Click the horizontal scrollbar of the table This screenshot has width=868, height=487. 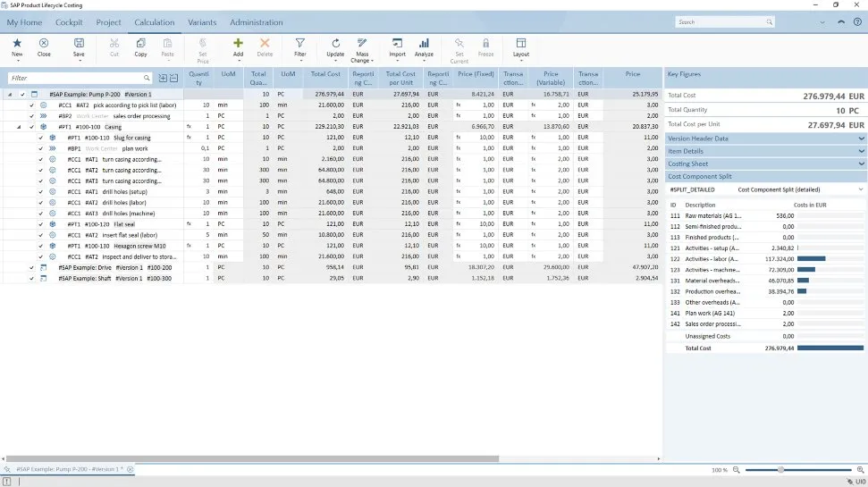252,458
